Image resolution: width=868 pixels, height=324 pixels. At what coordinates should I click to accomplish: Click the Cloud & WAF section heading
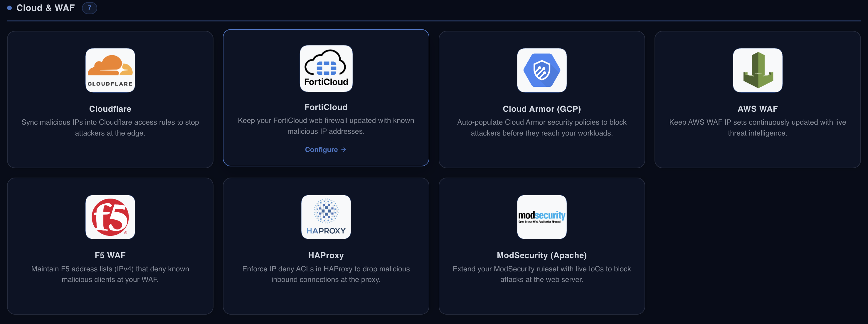tap(46, 8)
